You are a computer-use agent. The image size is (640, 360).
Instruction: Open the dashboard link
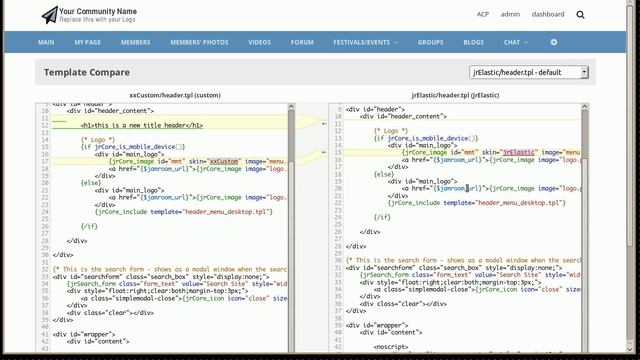pyautogui.click(x=548, y=14)
